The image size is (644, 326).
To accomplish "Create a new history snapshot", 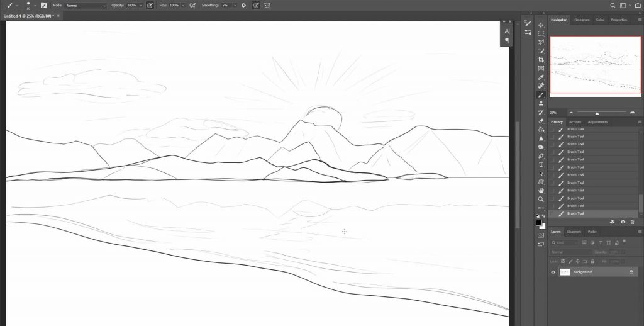I will point(623,222).
